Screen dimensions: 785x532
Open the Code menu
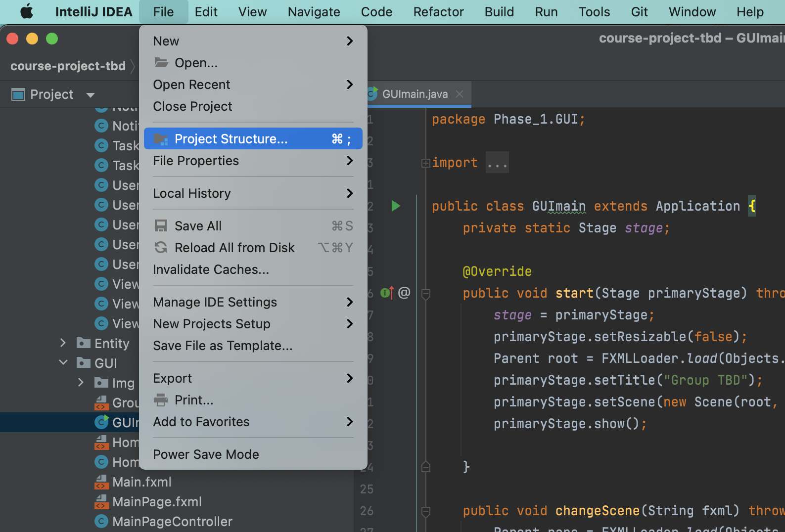pos(376,12)
